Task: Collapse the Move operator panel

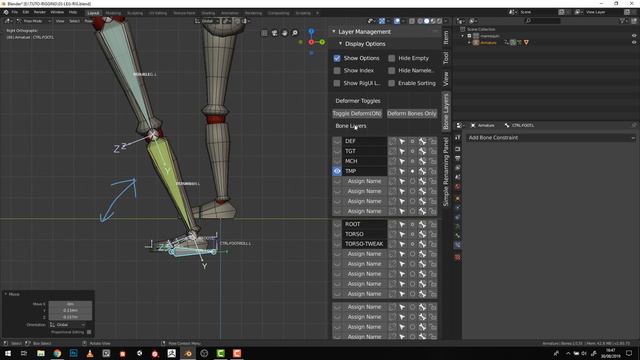Action: [6, 294]
